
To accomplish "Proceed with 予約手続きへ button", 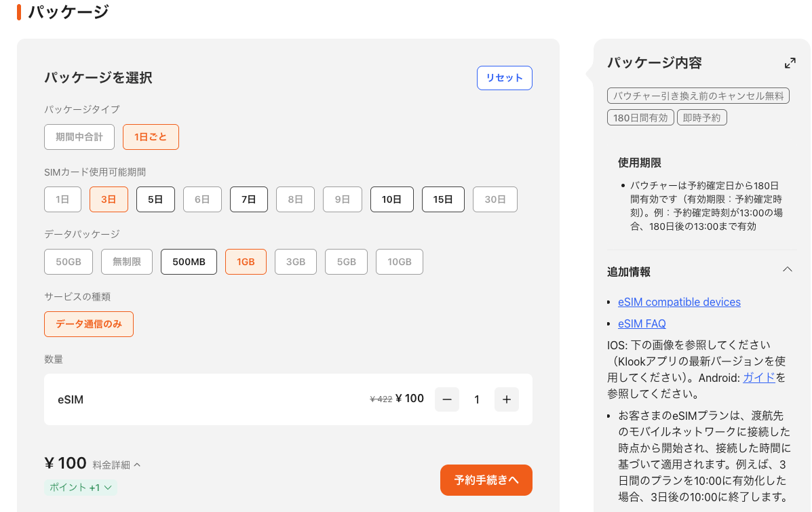I will (486, 480).
